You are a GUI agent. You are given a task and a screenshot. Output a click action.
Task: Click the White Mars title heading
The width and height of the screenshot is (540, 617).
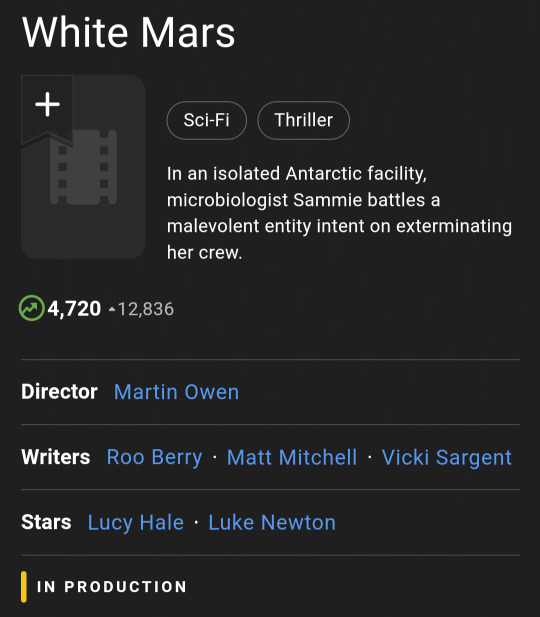coord(128,32)
